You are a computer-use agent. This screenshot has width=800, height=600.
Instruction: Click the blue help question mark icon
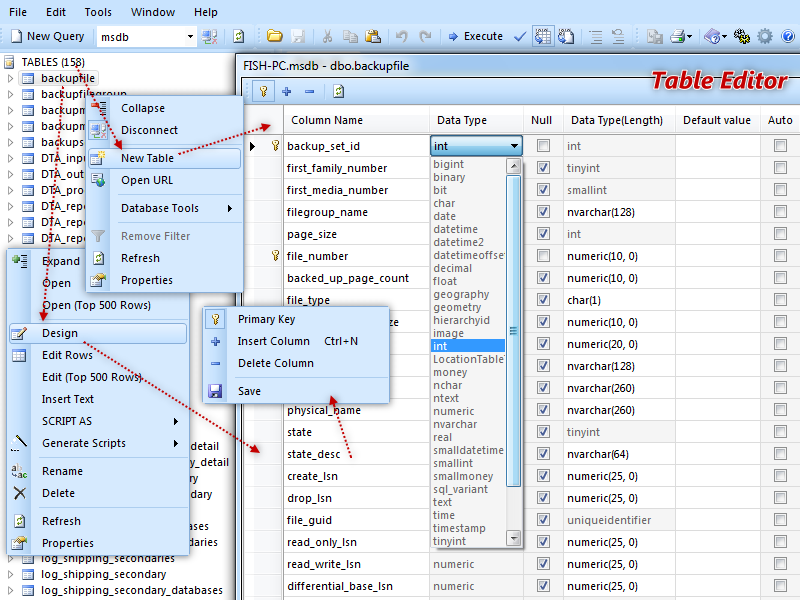pos(788,36)
